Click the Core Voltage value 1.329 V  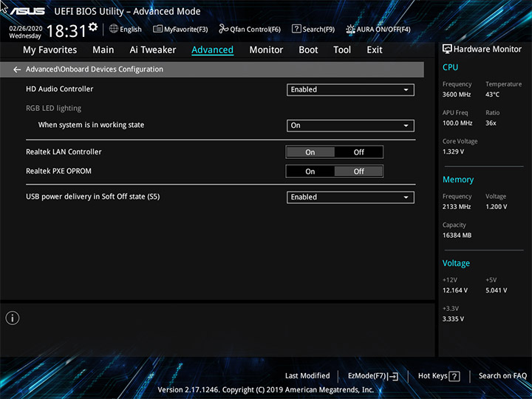click(453, 151)
